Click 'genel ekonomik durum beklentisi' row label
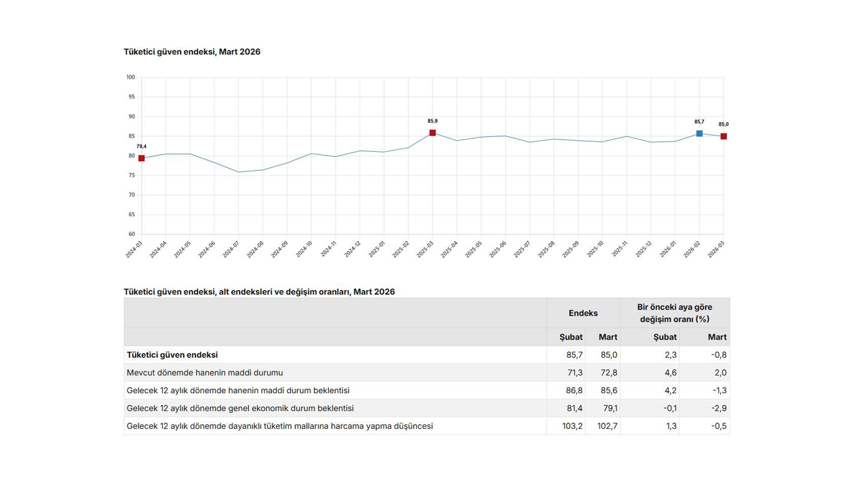This screenshot has height=488, width=868. click(240, 408)
